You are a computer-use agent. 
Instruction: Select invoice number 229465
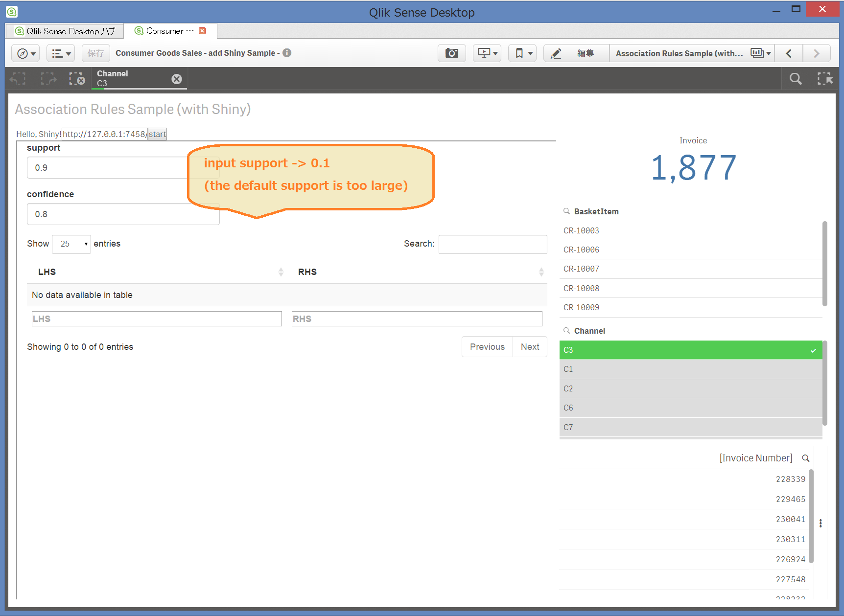(x=684, y=499)
